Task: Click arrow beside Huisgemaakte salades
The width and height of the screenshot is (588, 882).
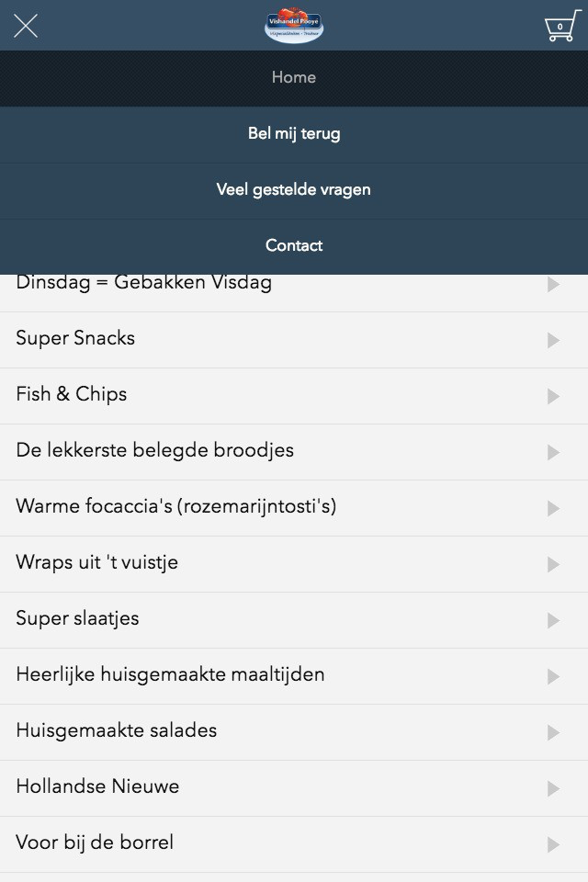Action: 553,733
